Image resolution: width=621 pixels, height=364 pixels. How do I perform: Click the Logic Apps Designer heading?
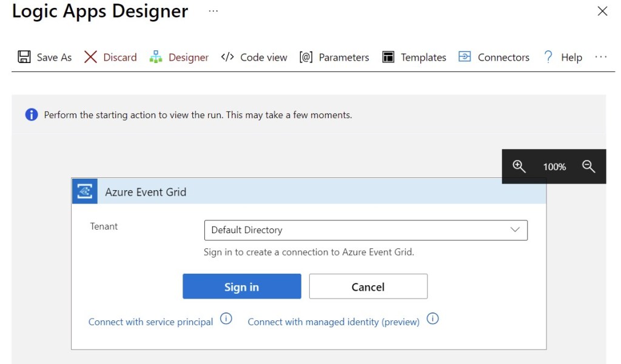pos(100,11)
